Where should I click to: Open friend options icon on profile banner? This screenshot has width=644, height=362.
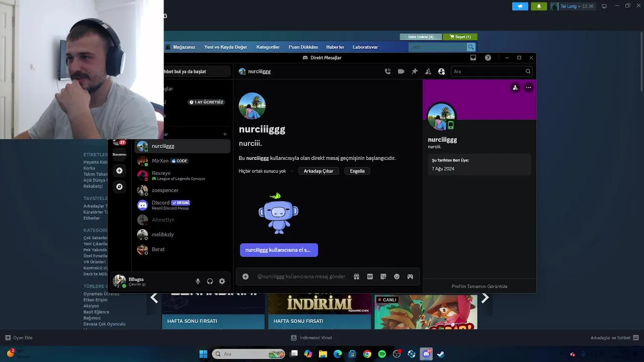click(x=515, y=87)
